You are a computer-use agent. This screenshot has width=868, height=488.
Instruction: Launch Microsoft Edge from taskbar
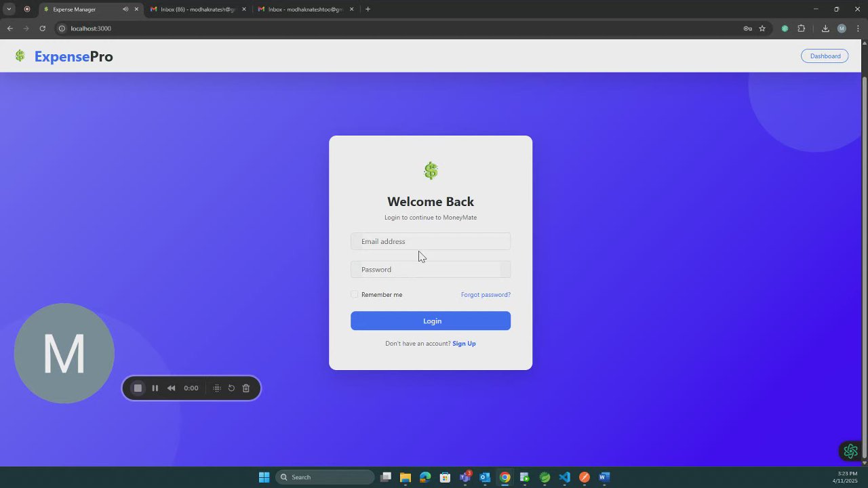425,477
